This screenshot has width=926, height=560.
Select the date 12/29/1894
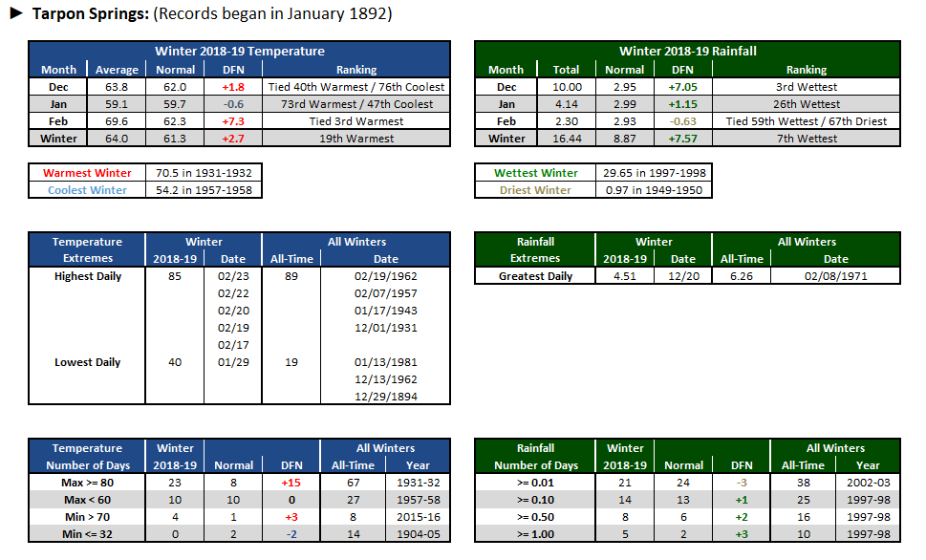pos(386,397)
